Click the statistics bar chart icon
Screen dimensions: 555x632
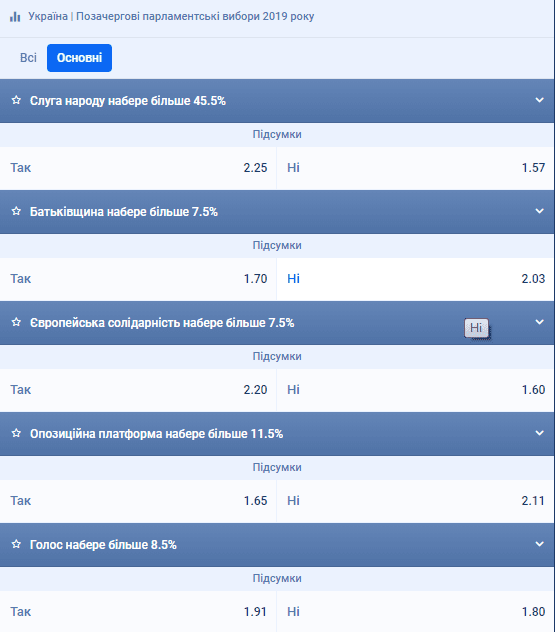click(x=15, y=17)
